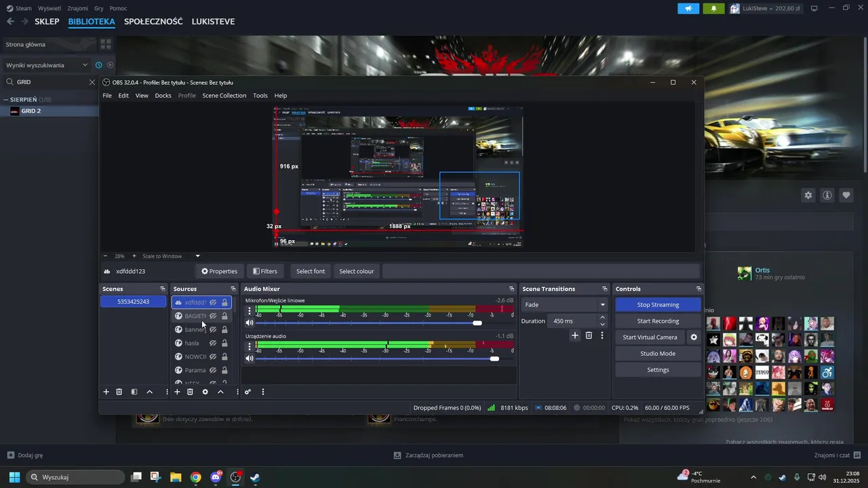Delete selected source with Sources trash icon
The height and width of the screenshot is (488, 868).
(190, 392)
